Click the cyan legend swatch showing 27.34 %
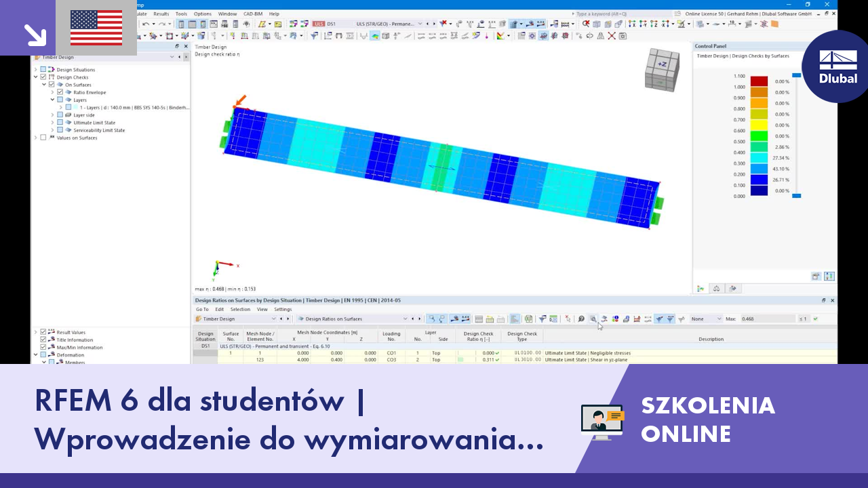This screenshot has height=488, width=868. click(759, 157)
